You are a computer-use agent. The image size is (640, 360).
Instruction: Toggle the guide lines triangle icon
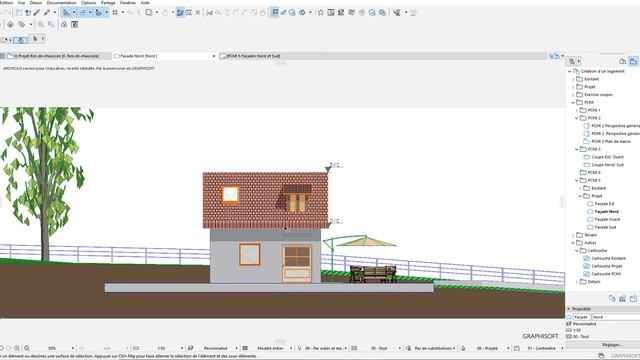click(x=66, y=13)
